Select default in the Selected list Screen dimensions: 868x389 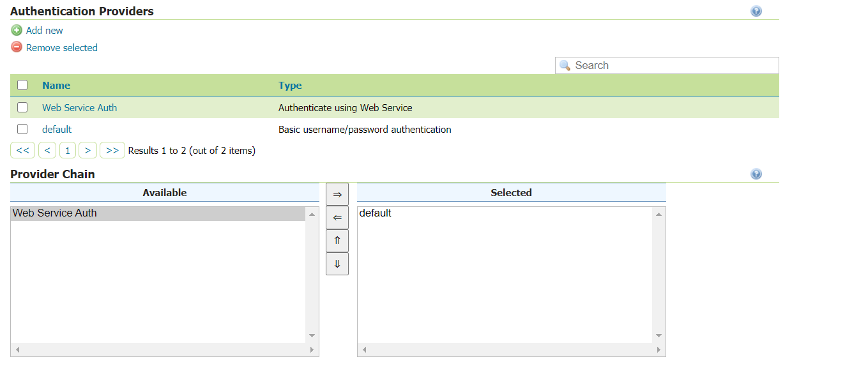click(x=376, y=213)
